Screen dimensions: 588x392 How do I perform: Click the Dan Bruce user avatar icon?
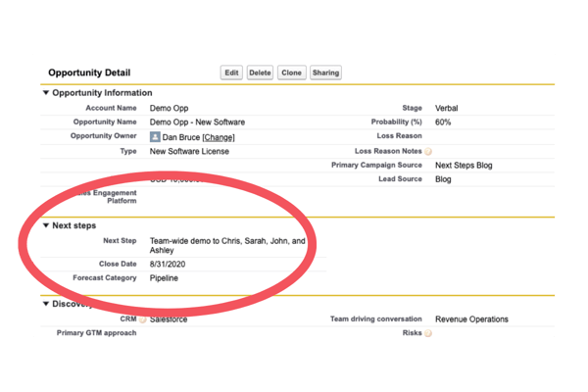(x=155, y=137)
